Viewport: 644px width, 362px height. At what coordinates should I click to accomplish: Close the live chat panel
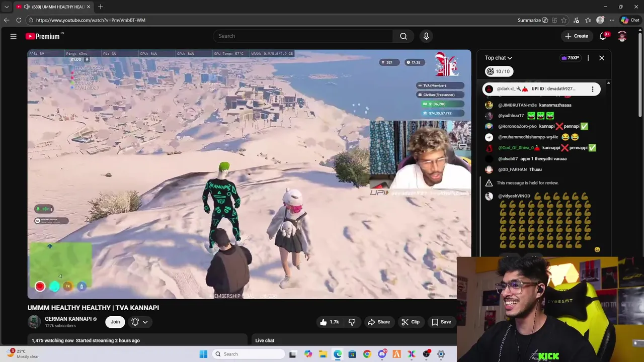point(602,58)
